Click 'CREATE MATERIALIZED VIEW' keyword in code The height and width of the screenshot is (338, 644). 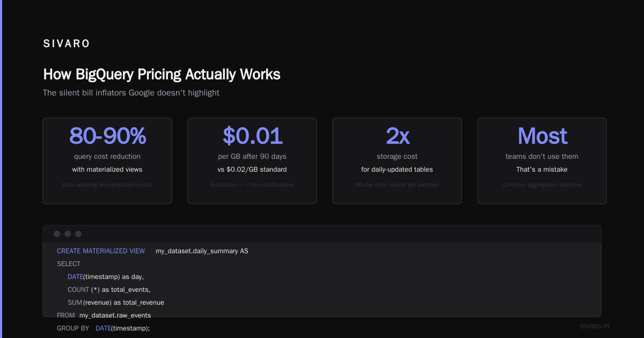tap(101, 251)
